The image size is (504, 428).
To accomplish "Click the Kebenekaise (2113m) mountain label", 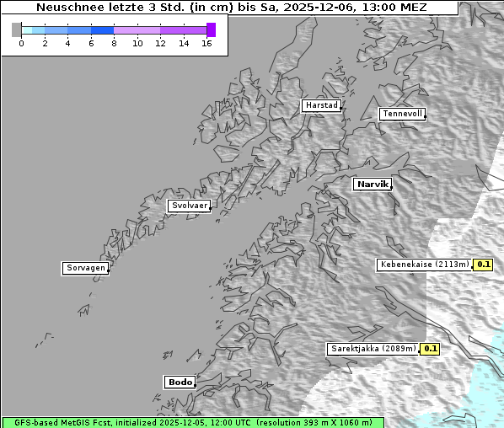I will click(x=424, y=265).
